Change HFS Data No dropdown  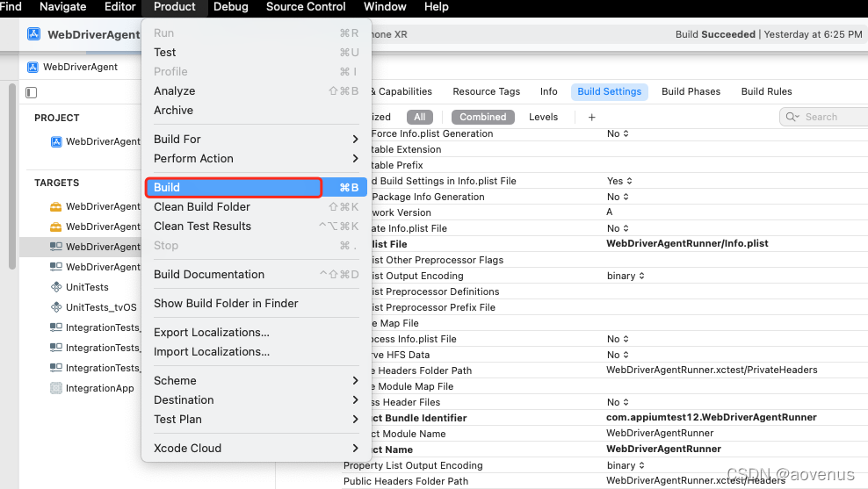point(618,356)
